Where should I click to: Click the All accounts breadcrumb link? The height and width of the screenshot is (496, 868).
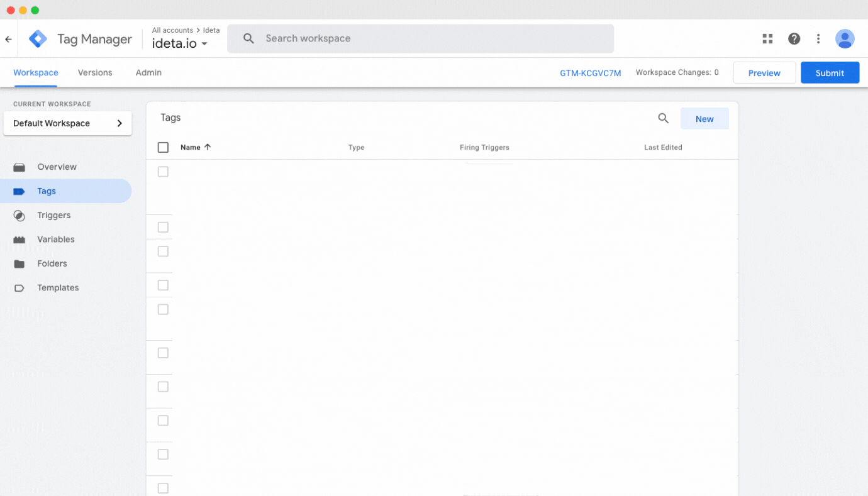172,30
